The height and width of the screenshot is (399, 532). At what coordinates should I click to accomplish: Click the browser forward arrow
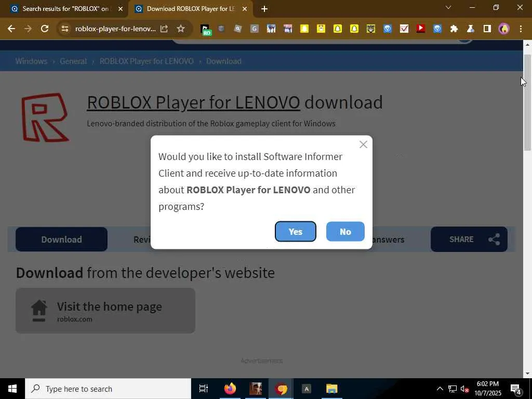tap(28, 29)
